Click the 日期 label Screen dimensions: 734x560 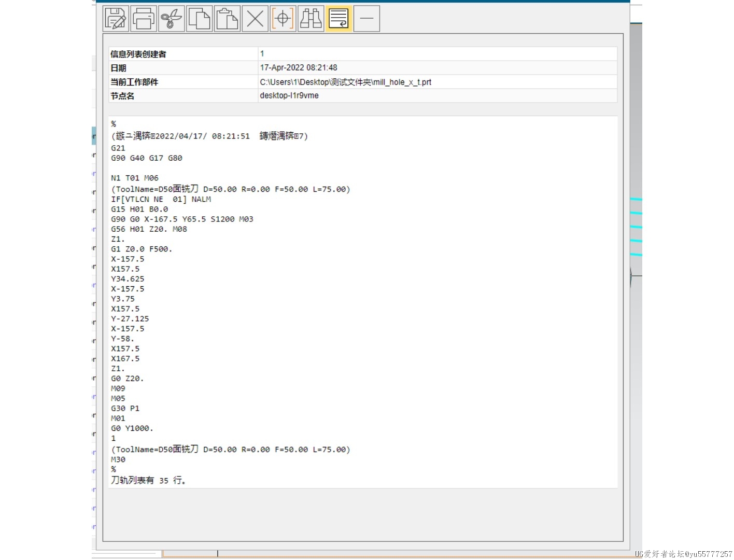[118, 68]
